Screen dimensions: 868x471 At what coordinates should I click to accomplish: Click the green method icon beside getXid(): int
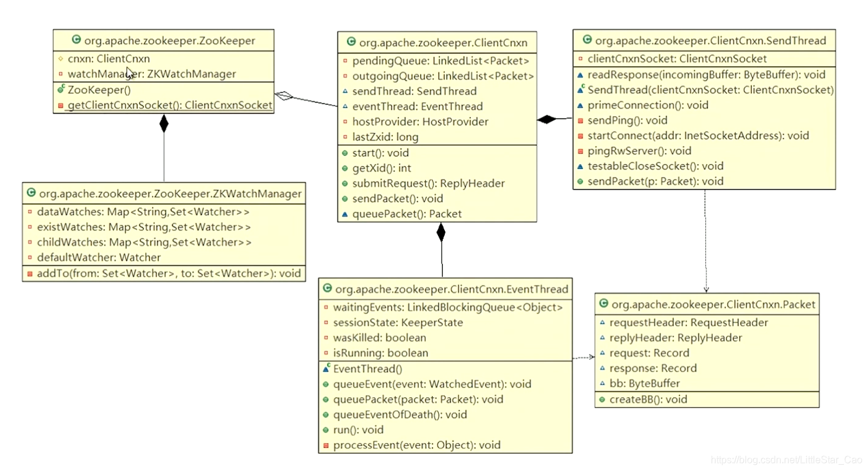point(345,168)
